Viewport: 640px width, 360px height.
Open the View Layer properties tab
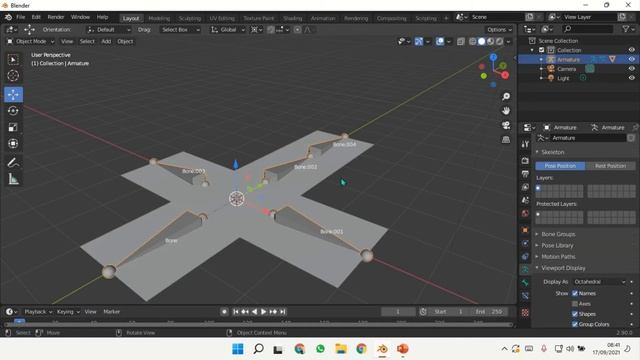pos(525,187)
